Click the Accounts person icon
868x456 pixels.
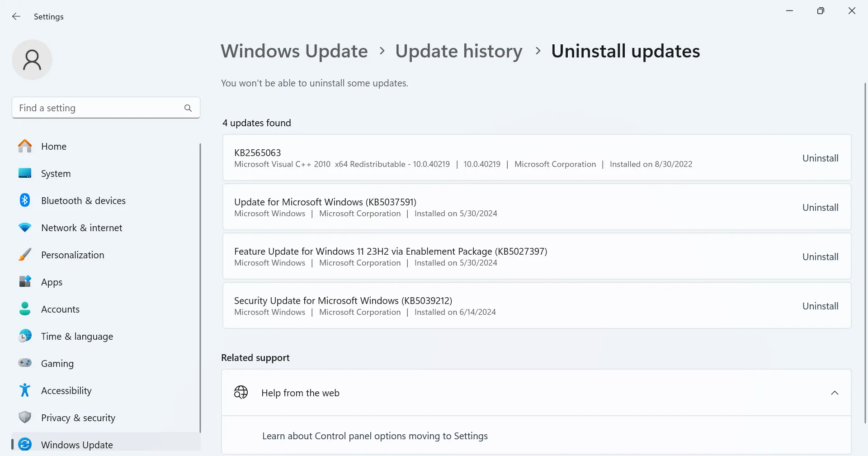(25, 309)
